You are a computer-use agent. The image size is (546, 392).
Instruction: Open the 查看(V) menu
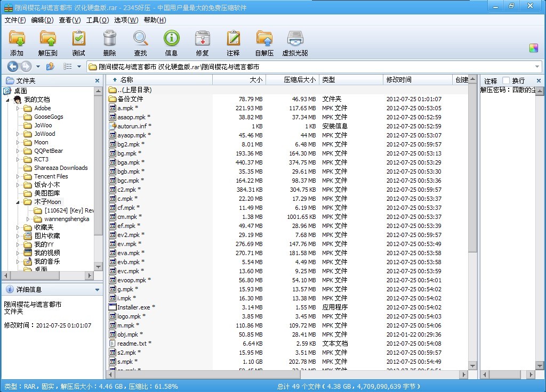point(70,20)
